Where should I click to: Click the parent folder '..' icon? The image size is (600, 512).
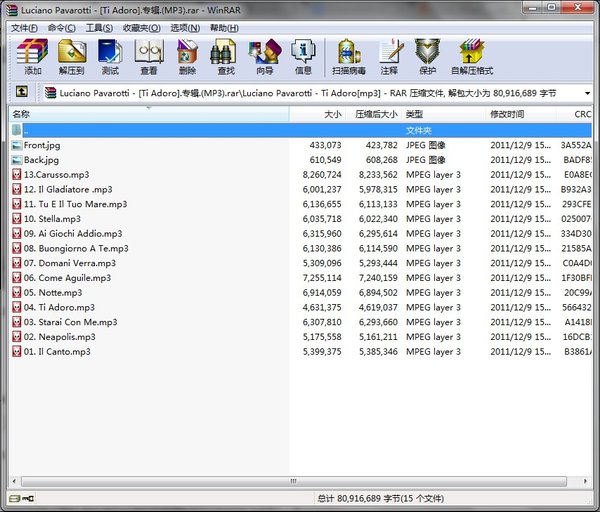pos(16,130)
